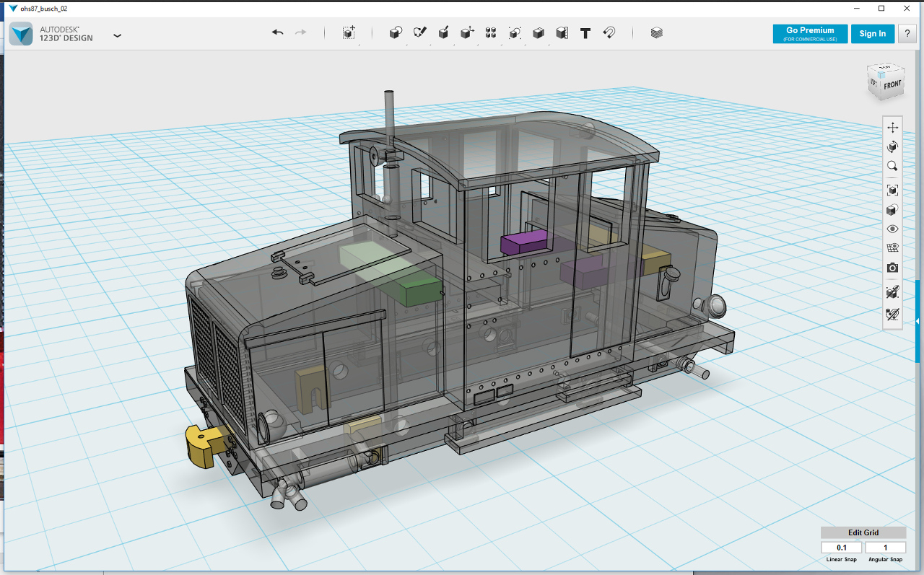Click the Go Premium button
Screen dimensions: 924x575
coord(810,33)
